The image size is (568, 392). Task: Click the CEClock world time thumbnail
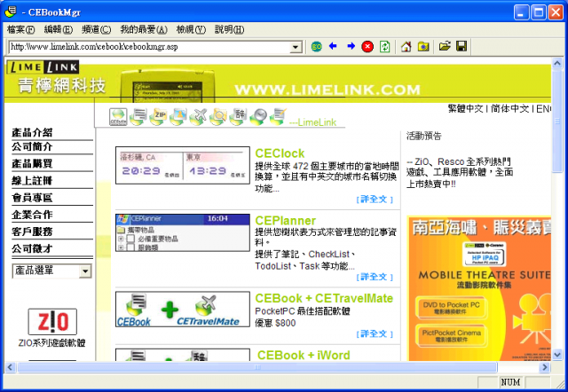click(x=183, y=166)
